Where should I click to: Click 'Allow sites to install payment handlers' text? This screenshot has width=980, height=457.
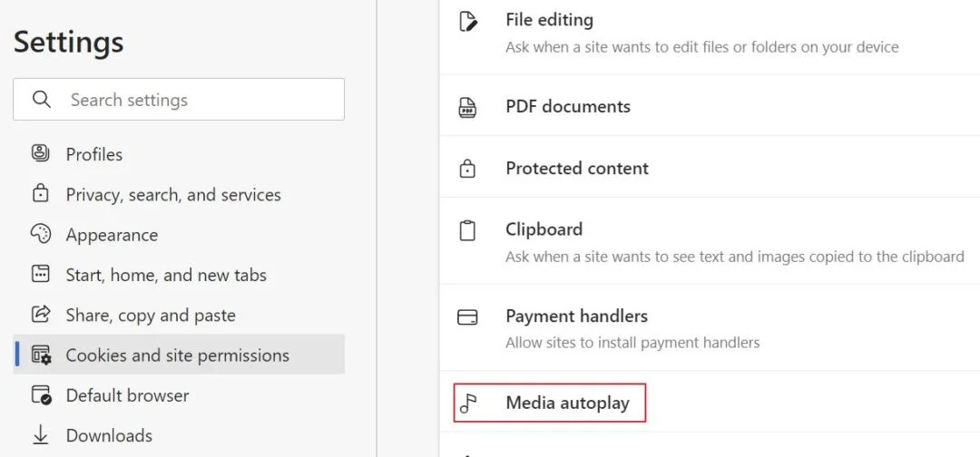click(x=632, y=342)
